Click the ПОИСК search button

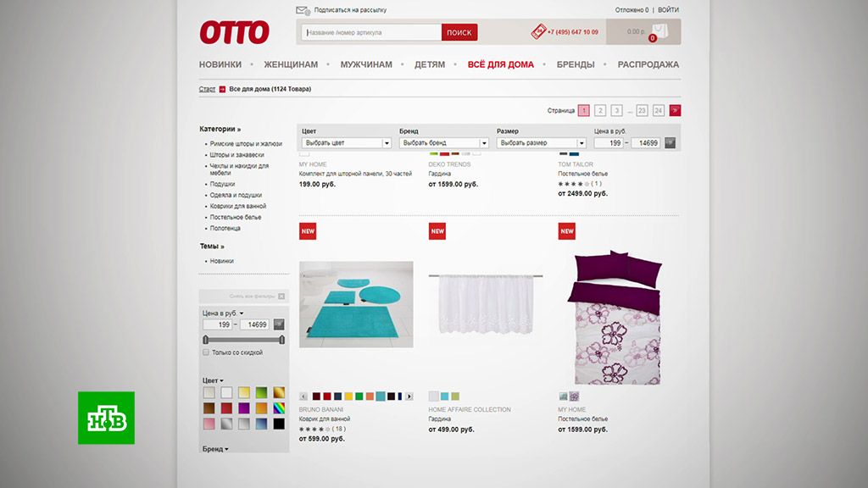[x=459, y=33]
